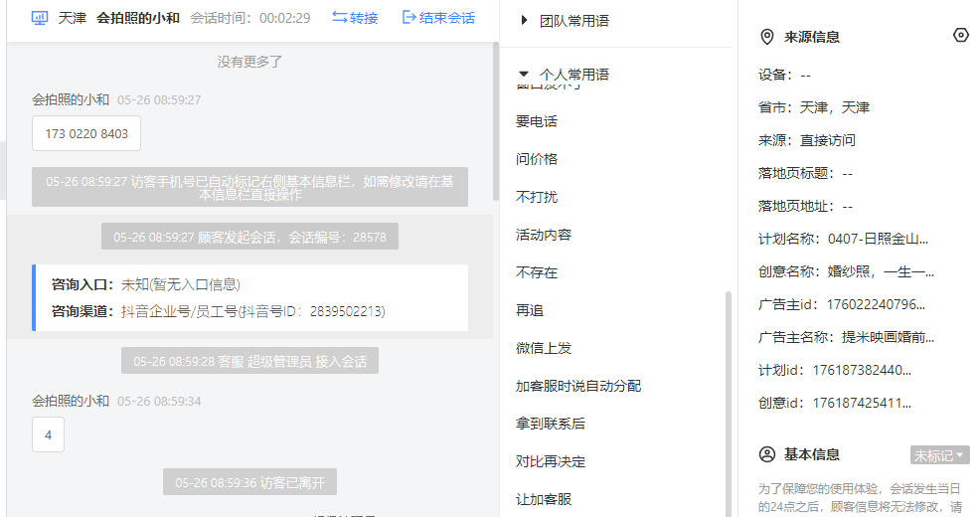Click the 设备 field in 来源信息
Image resolution: width=980 pixels, height=517 pixels.
coord(784,75)
